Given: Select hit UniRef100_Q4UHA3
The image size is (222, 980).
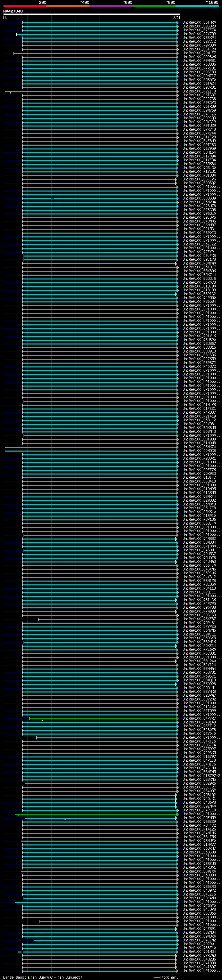Looking at the screenshot, I should pyautogui.click(x=199, y=561).
